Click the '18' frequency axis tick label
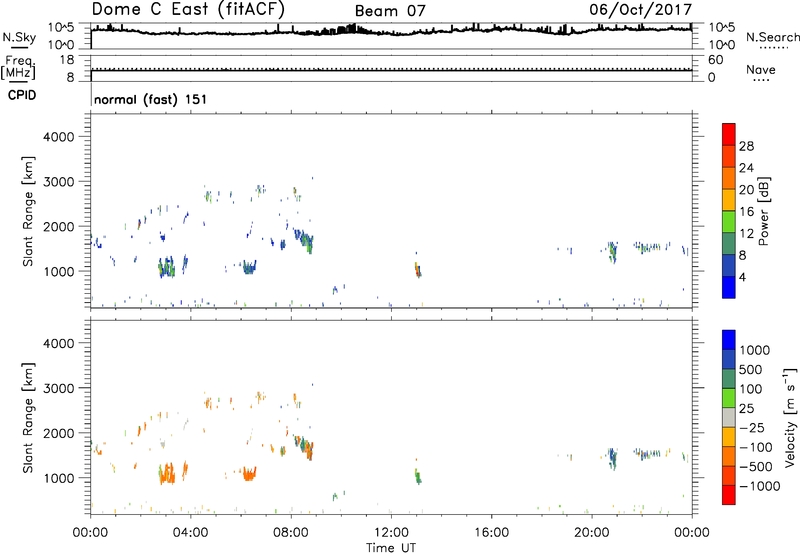This screenshot has height=554, width=800. (67, 60)
